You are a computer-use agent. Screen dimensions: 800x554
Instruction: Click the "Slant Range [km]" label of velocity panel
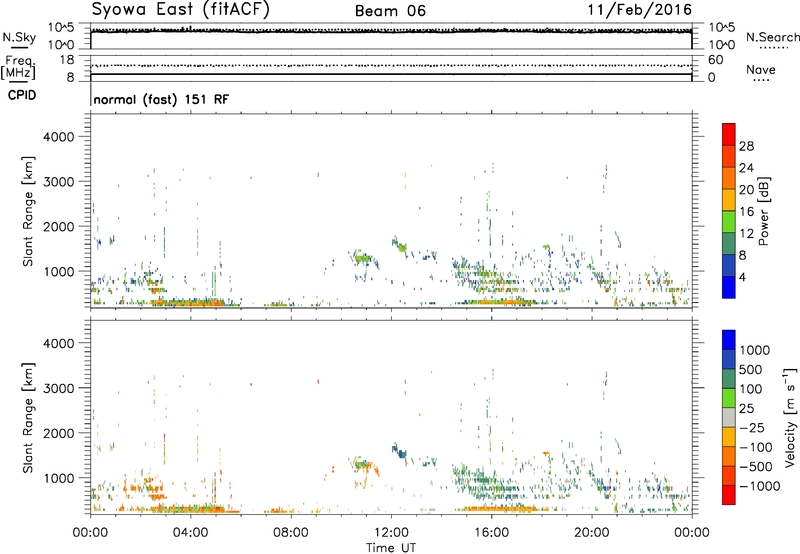(28, 417)
